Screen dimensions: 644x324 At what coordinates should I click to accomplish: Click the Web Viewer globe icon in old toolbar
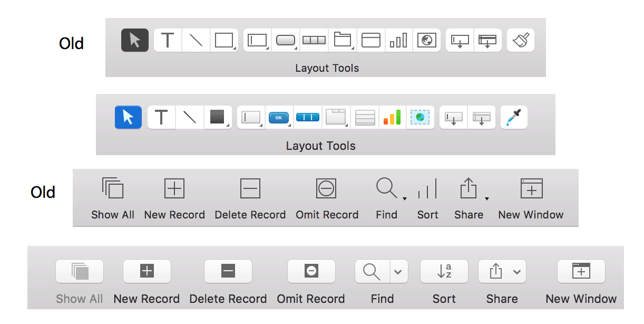click(x=427, y=40)
